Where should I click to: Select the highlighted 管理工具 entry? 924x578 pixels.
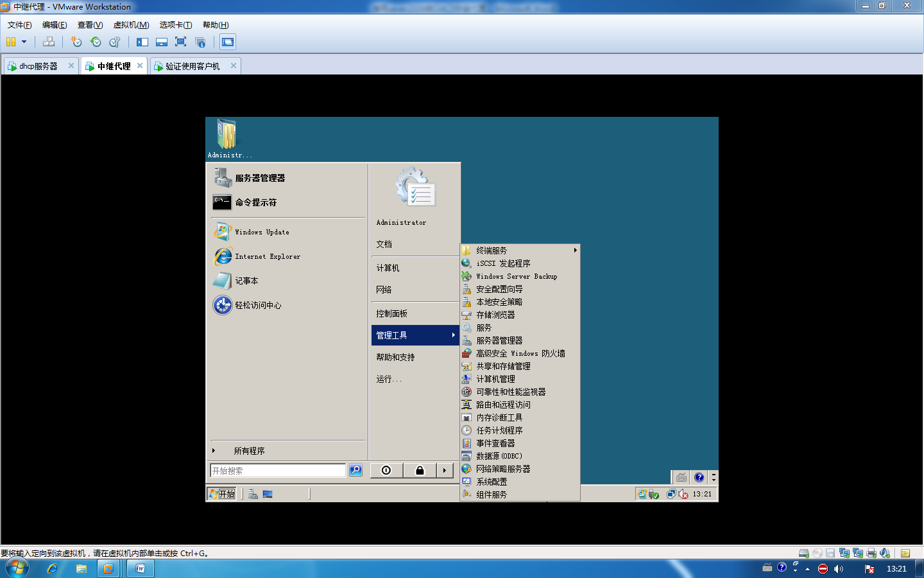415,335
